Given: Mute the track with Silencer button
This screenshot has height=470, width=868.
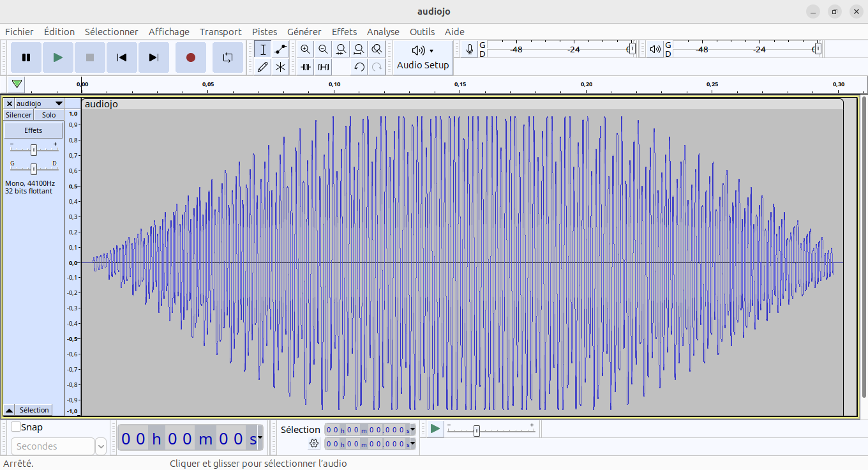Looking at the screenshot, I should (19, 115).
